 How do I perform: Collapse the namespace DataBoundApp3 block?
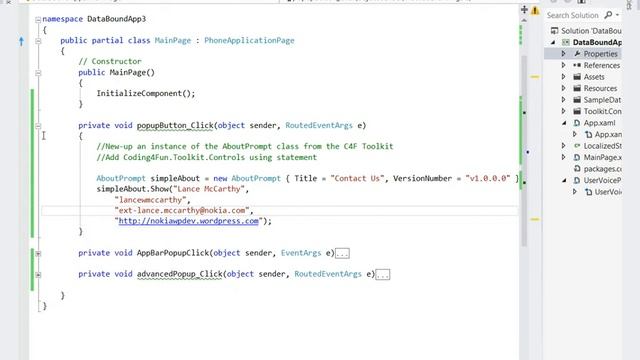(x=38, y=19)
